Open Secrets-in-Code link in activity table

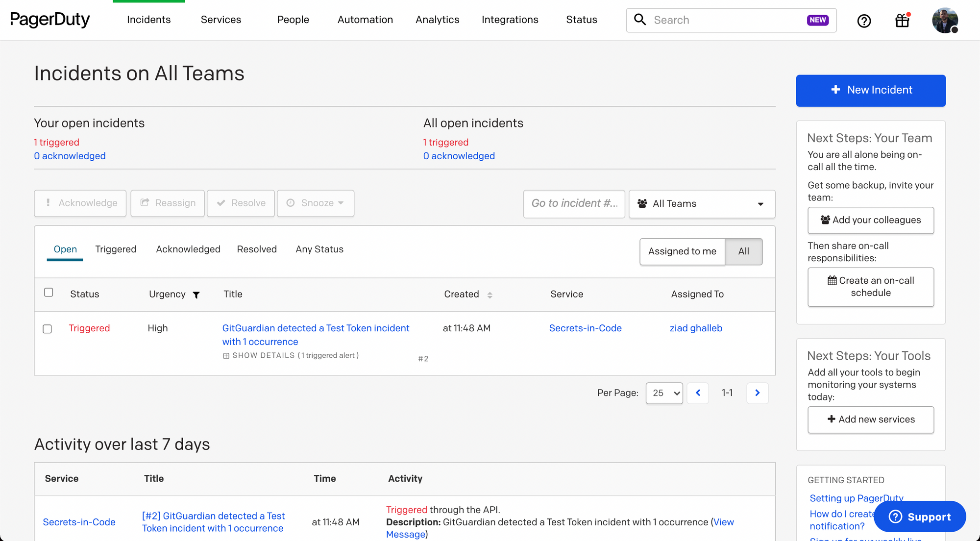pos(79,522)
